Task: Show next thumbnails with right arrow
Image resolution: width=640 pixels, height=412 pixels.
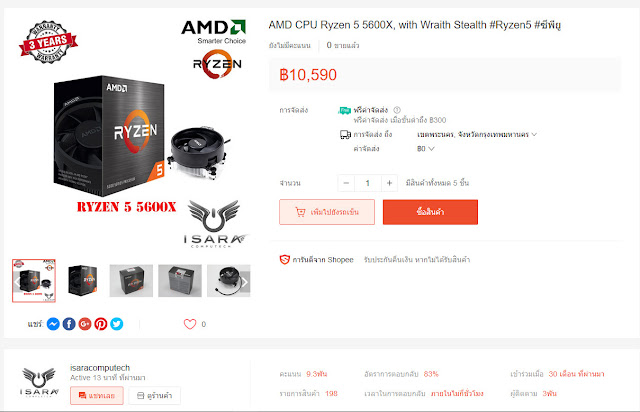Action: pos(244,282)
